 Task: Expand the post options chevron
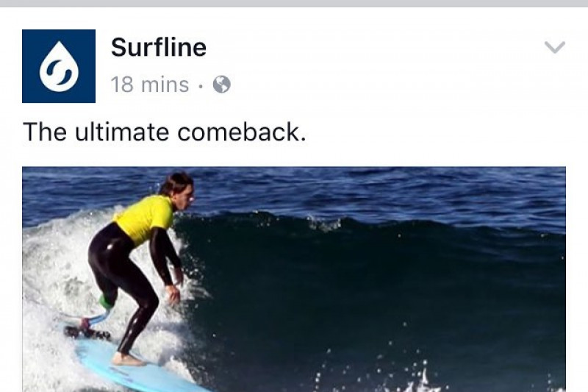[555, 48]
